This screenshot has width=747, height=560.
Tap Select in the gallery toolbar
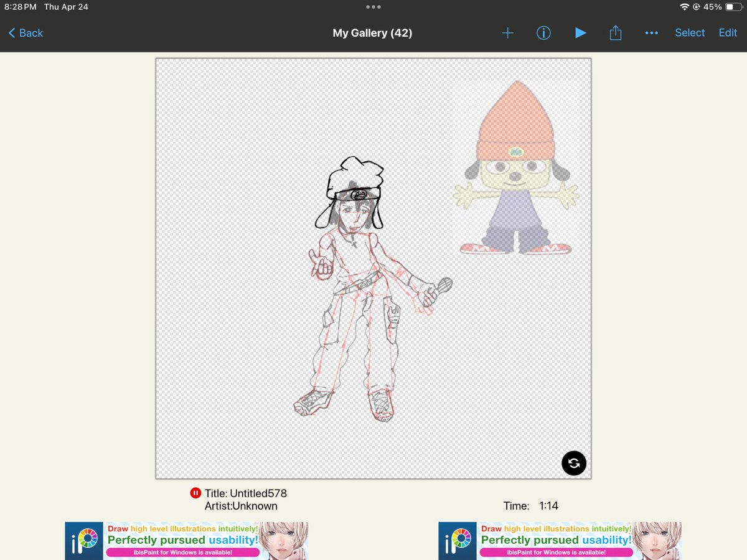pyautogui.click(x=690, y=33)
